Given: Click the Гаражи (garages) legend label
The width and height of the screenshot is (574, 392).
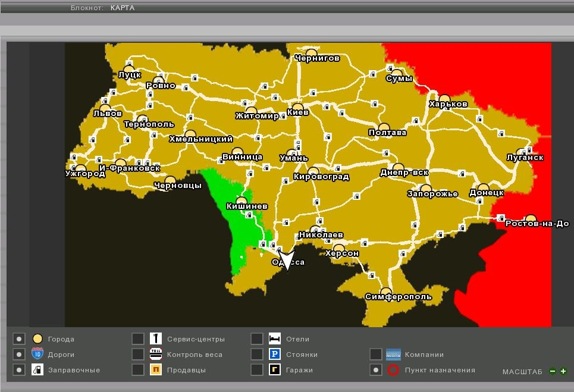Looking at the screenshot, I should 299,370.
